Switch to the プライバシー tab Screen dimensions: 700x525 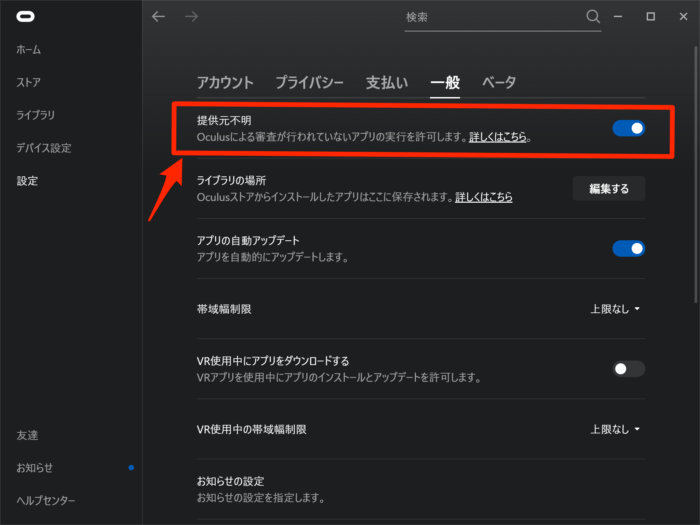(x=309, y=83)
